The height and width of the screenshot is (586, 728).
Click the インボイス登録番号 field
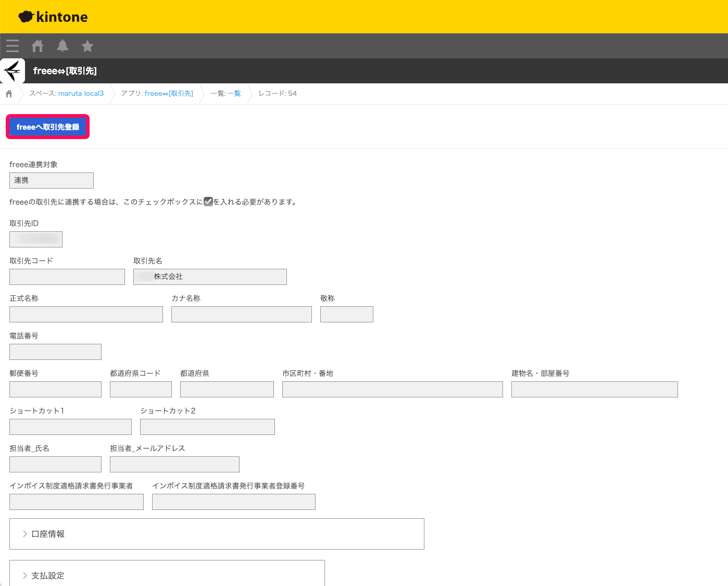click(x=234, y=502)
